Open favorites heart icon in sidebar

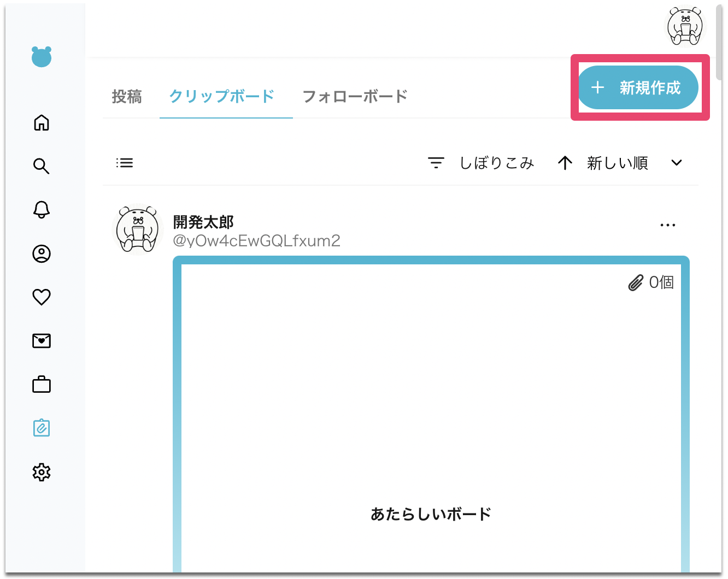(42, 297)
